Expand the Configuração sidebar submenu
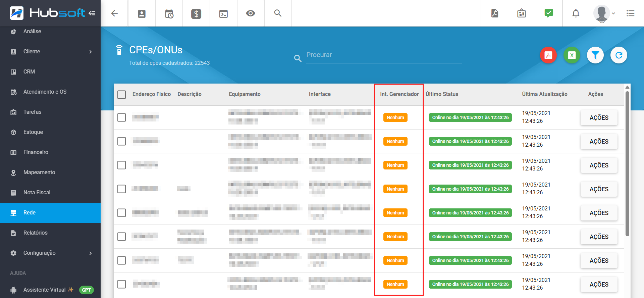644x298 pixels. click(x=90, y=253)
